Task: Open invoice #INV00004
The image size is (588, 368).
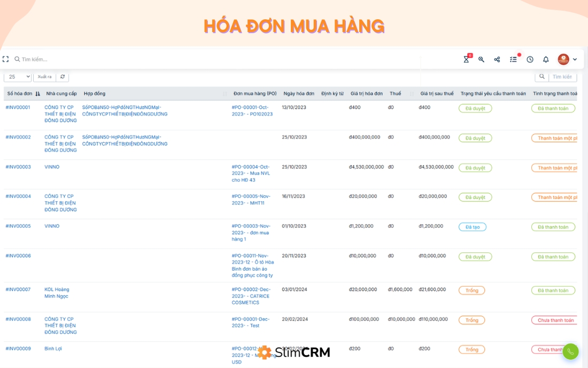Action: coord(18,196)
